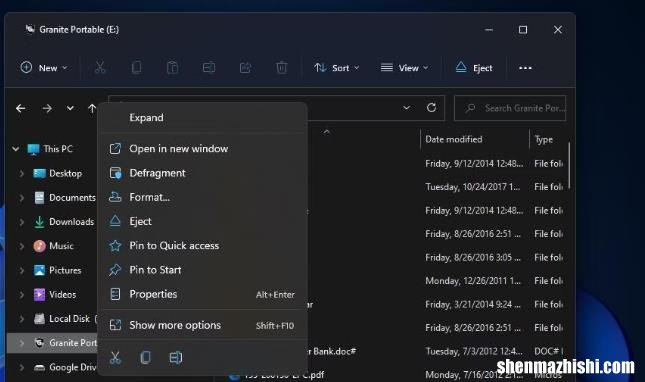Go forward with the right arrow
Image resolution: width=645 pixels, height=382 pixels.
click(47, 108)
